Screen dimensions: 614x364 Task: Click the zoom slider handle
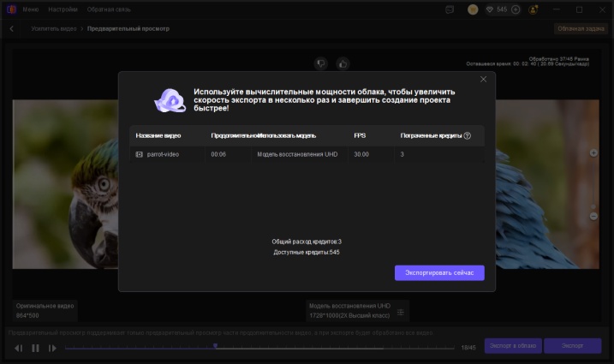[593, 206]
